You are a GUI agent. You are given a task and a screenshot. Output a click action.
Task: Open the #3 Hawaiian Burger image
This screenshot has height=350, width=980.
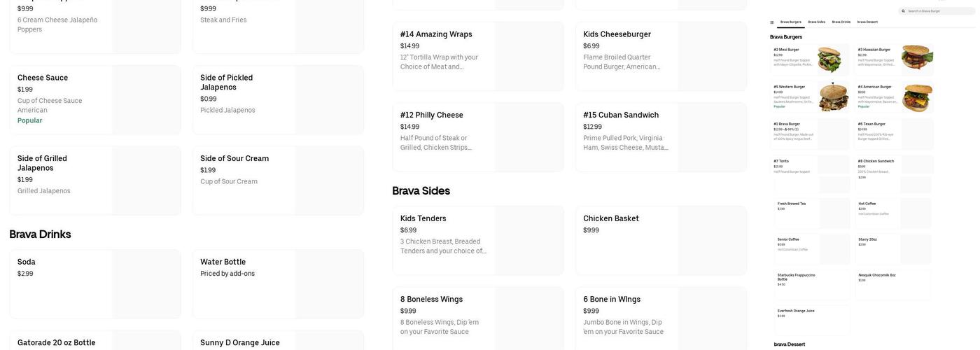[x=917, y=57]
